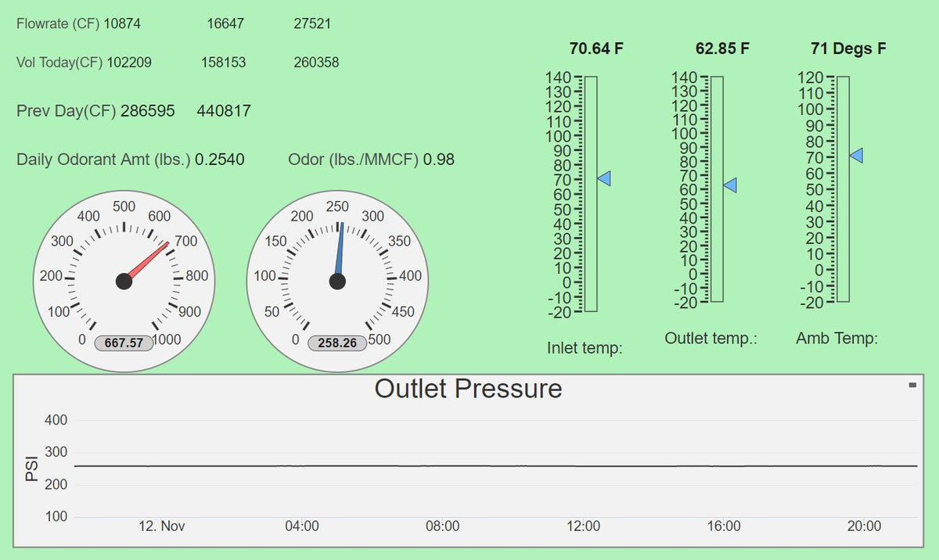Select the Daily Odorant Amt (lbs.) label
The width and height of the screenshot is (939, 560).
[x=103, y=160]
